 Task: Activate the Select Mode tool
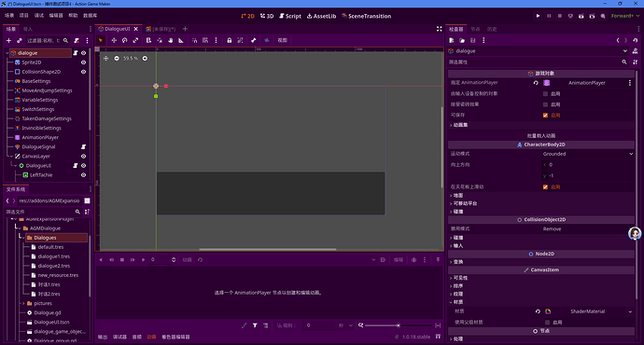click(101, 40)
